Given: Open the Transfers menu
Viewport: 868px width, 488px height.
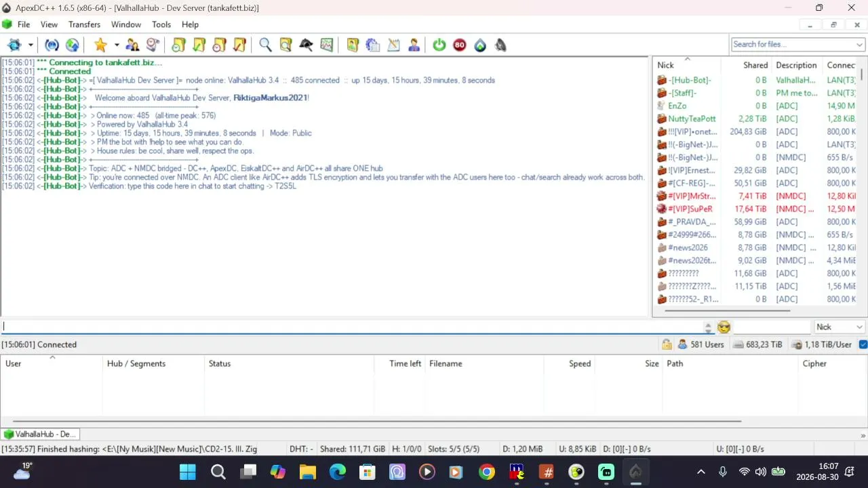Looking at the screenshot, I should pos(84,24).
